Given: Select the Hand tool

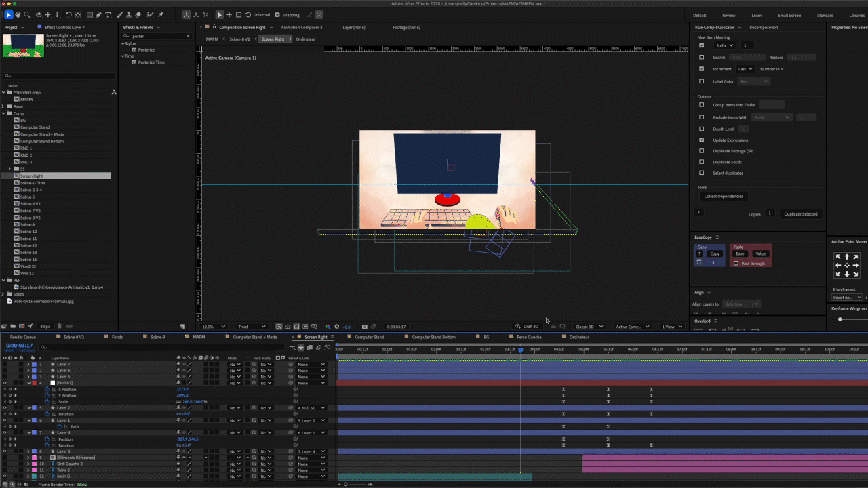Looking at the screenshot, I should click(x=18, y=14).
